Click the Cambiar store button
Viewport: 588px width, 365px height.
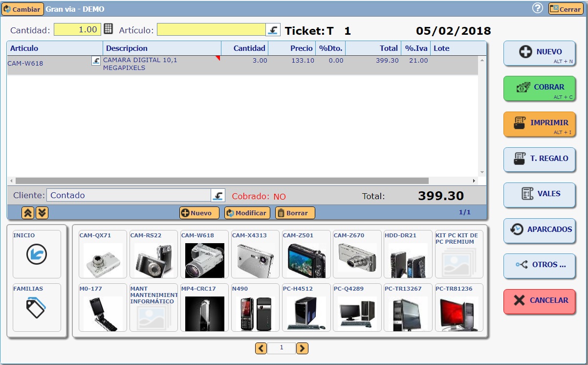(x=22, y=9)
